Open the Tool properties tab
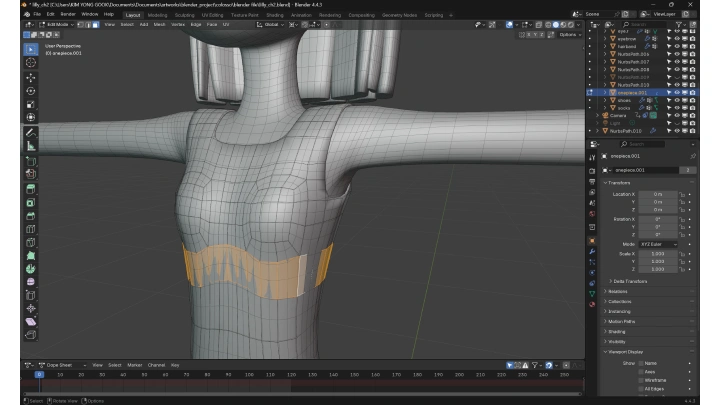This screenshot has width=720, height=405. coord(592,158)
